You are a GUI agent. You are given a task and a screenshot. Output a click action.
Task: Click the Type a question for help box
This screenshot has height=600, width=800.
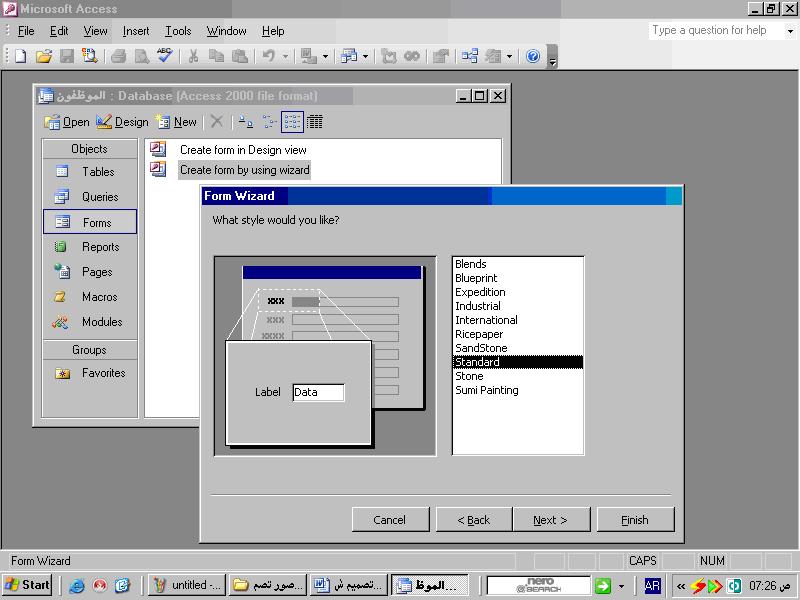(717, 31)
